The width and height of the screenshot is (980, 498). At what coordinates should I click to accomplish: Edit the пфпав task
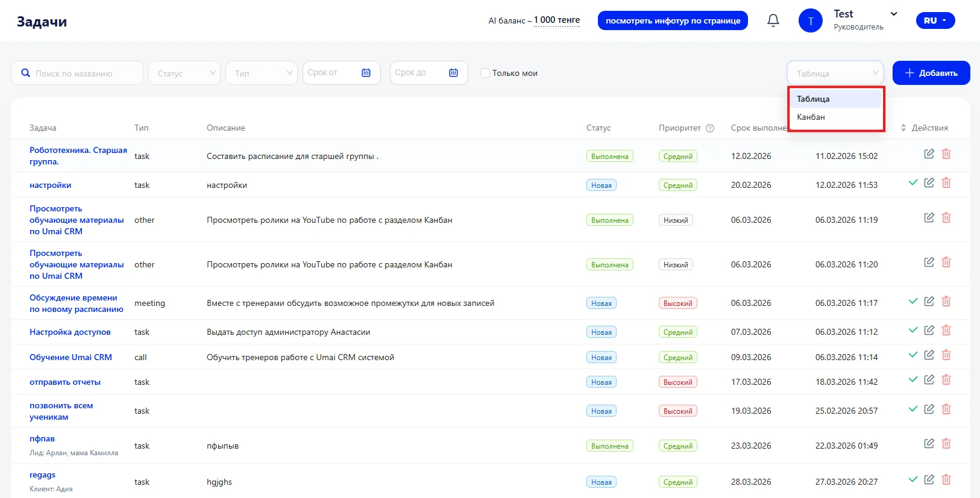(929, 443)
